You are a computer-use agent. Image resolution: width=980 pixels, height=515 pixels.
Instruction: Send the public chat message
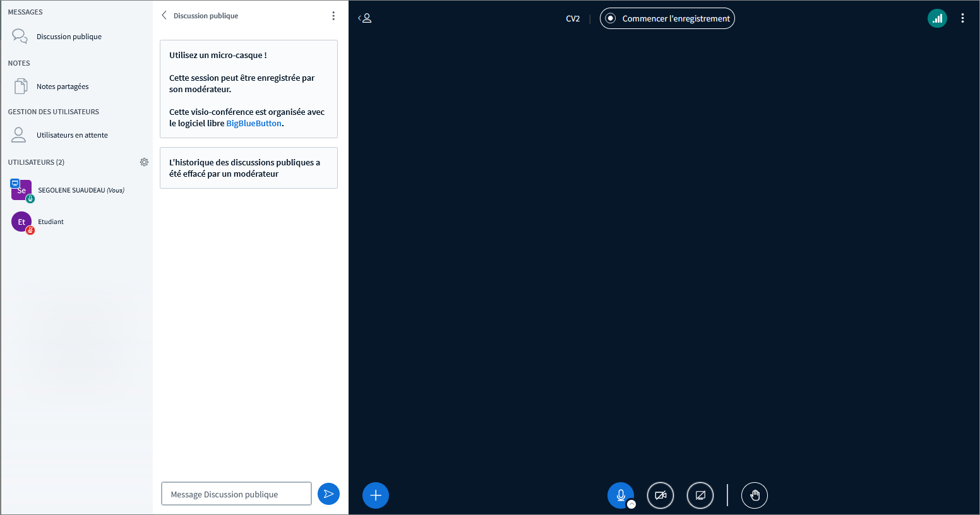pyautogui.click(x=328, y=494)
